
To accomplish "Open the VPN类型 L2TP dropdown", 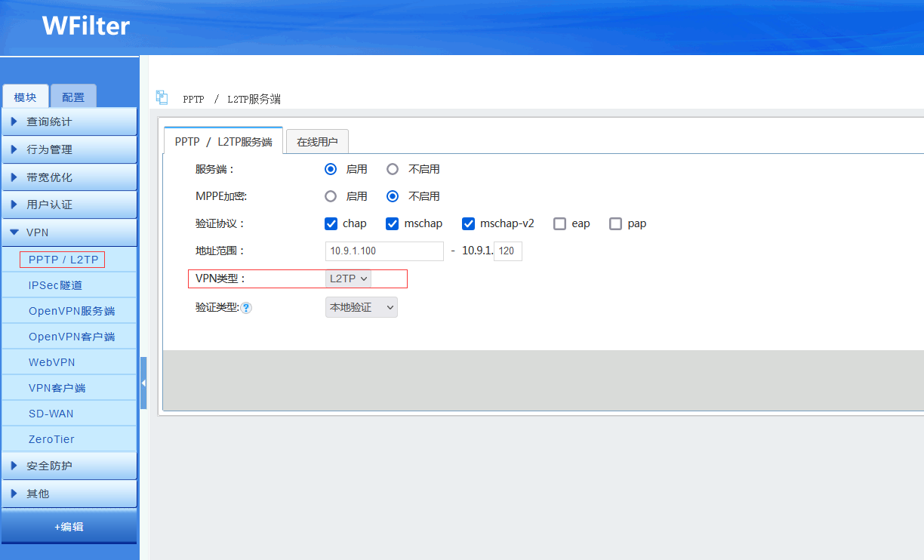I will pyautogui.click(x=349, y=278).
